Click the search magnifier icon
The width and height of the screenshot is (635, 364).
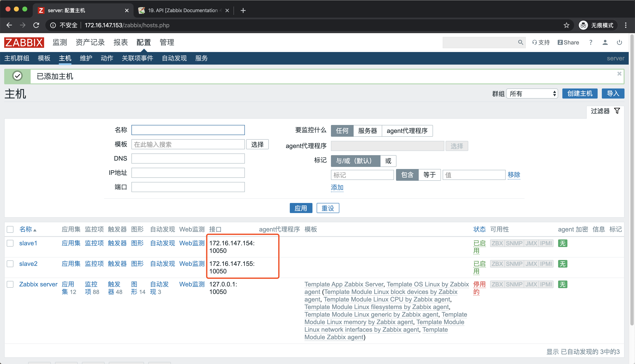point(520,43)
